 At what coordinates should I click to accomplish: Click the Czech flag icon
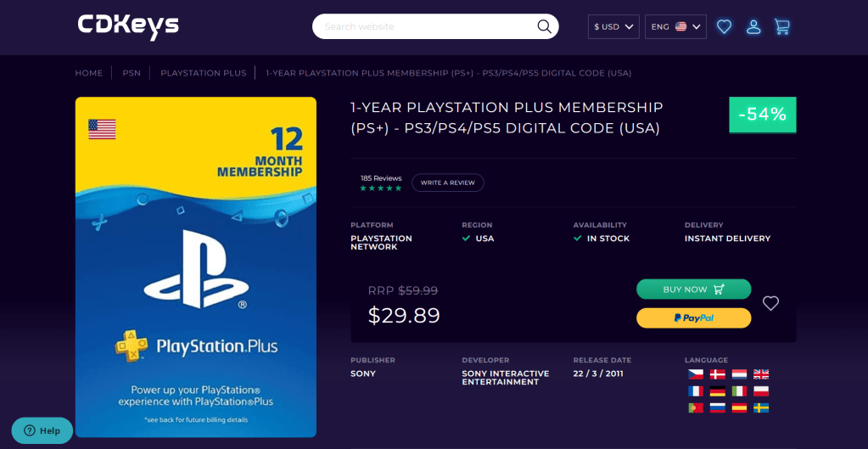coord(695,374)
